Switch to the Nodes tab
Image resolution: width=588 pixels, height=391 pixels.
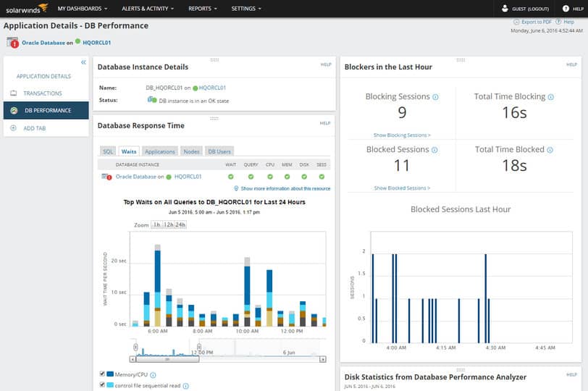[x=191, y=151]
